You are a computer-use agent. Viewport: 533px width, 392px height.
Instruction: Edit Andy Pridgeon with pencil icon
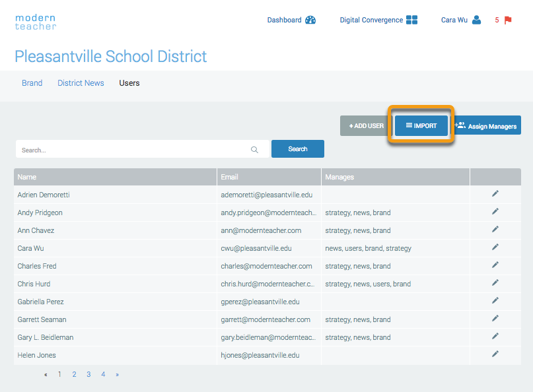tap(495, 212)
